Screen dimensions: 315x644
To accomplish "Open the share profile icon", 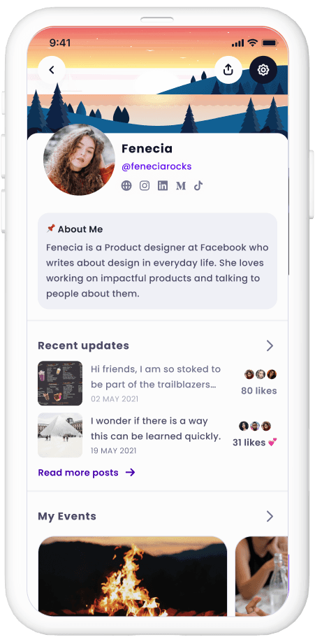I will click(228, 70).
